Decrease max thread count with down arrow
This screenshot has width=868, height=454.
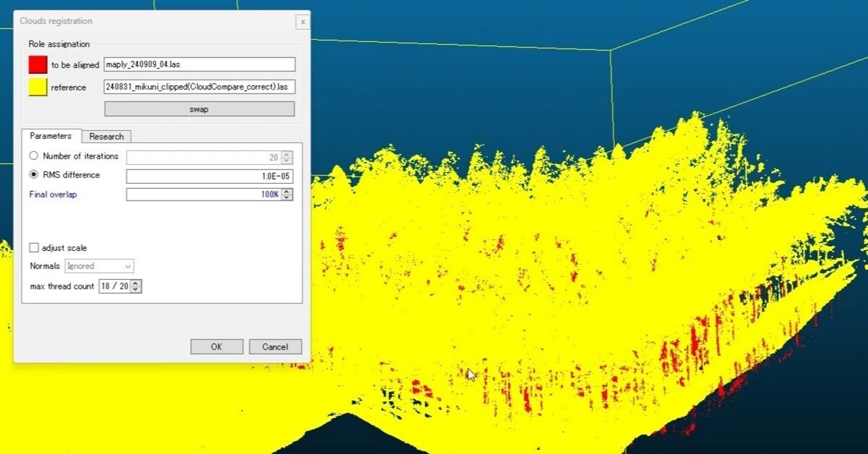(x=136, y=290)
